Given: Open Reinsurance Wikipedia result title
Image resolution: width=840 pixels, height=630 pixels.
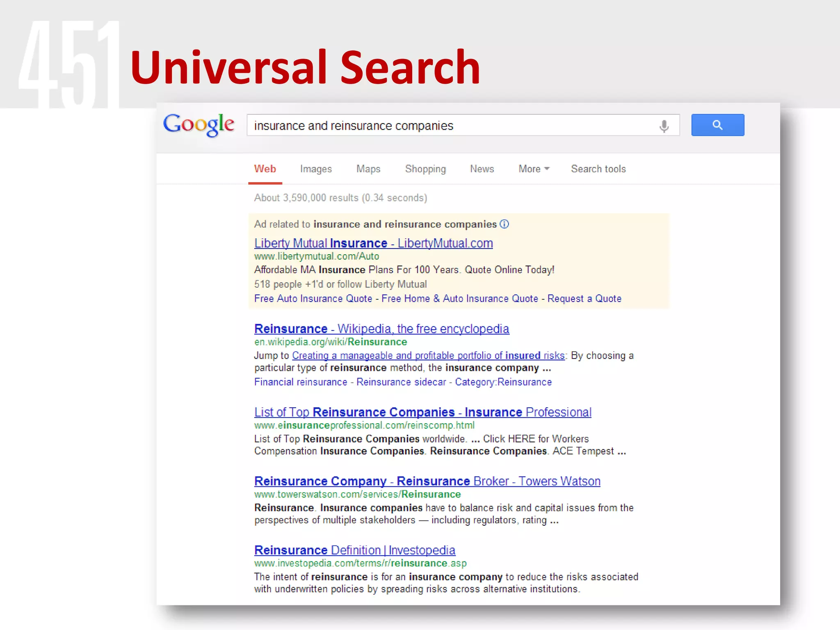Looking at the screenshot, I should 382,329.
